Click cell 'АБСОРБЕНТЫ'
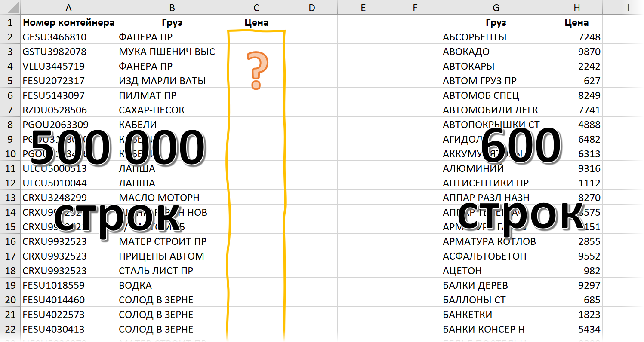 tap(496, 37)
